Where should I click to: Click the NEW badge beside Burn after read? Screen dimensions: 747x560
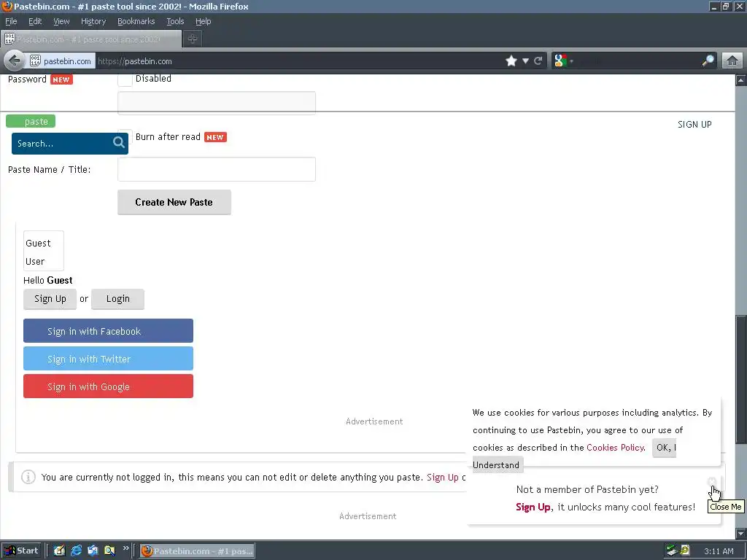pyautogui.click(x=215, y=137)
